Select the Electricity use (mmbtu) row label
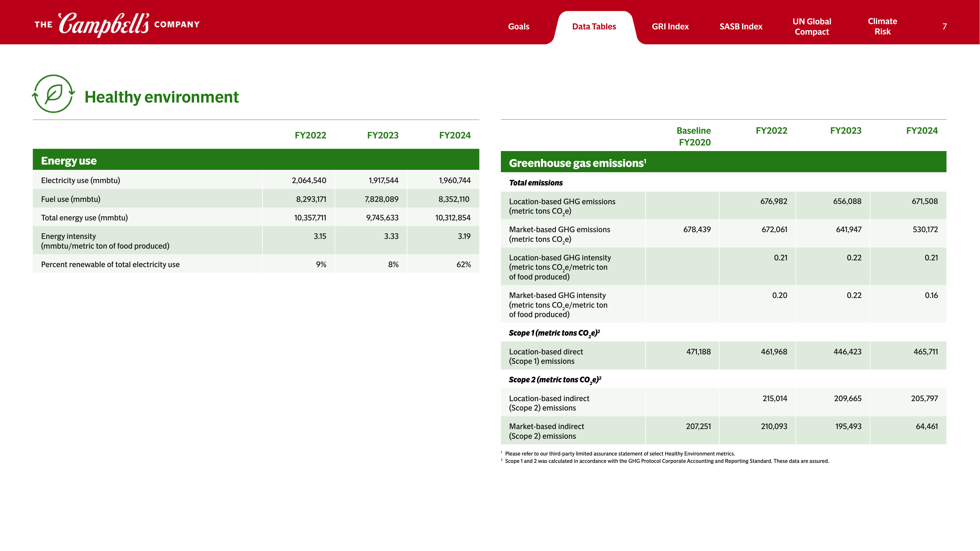Viewport: 980px width, 551px height. click(80, 180)
